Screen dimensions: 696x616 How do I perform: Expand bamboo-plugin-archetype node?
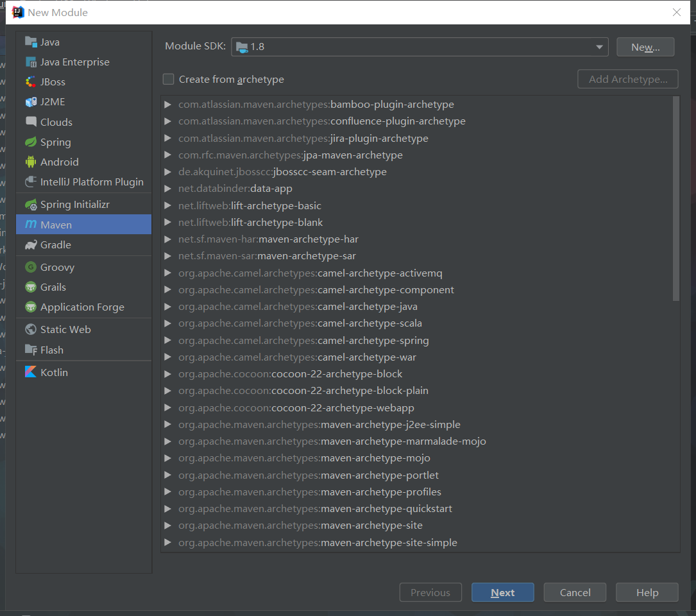coord(168,105)
